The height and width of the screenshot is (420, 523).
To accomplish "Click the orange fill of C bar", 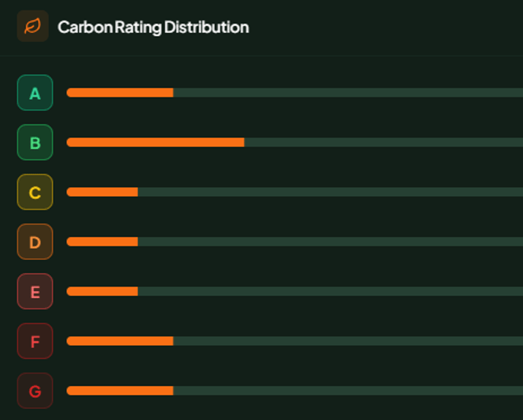I will (x=102, y=192).
